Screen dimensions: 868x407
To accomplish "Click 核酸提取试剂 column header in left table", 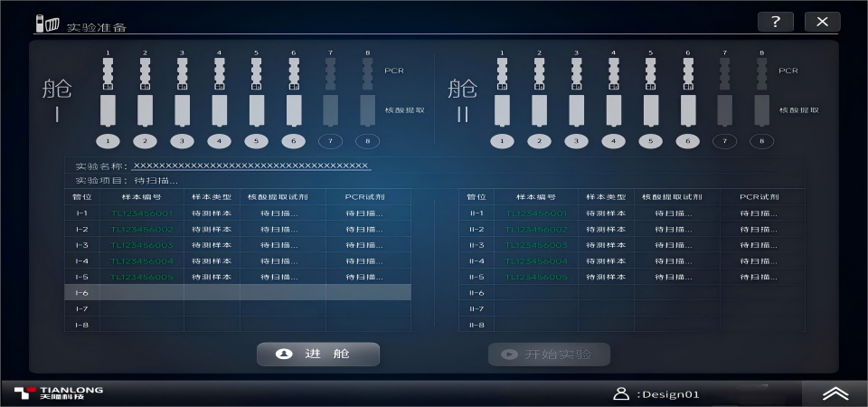I will (x=278, y=196).
